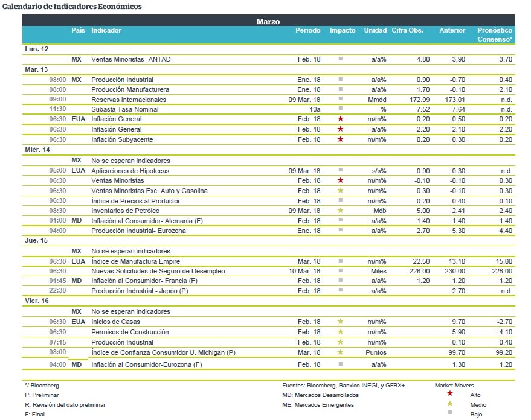Click the Anterior column header

click(x=452, y=30)
